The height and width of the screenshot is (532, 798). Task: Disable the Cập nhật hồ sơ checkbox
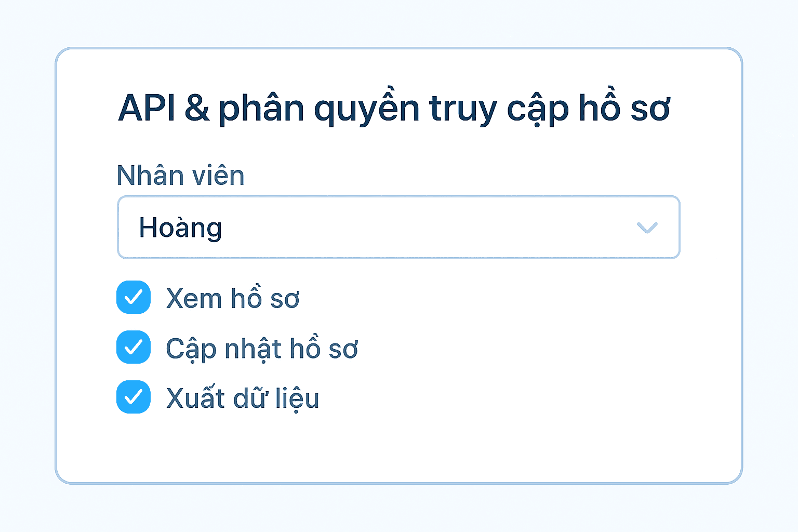pyautogui.click(x=134, y=347)
